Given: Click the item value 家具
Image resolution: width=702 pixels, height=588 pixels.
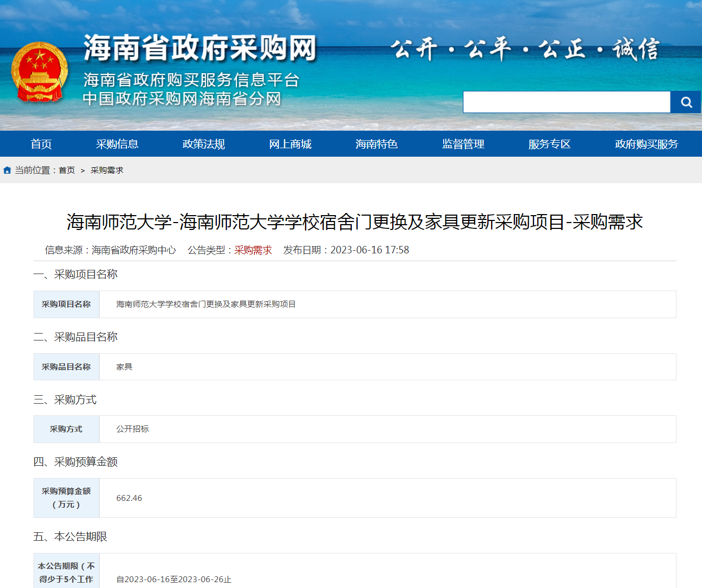Looking at the screenshot, I should click(x=124, y=367).
